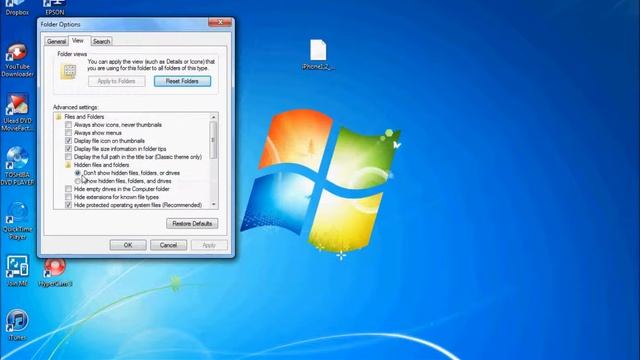Select Don't show hidden files radio button
The image size is (640, 360).
78,173
